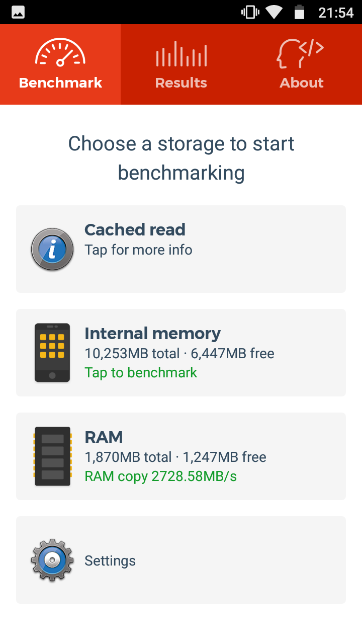Tap the speedometer gauge icon
The width and height of the screenshot is (362, 644).
(x=60, y=53)
